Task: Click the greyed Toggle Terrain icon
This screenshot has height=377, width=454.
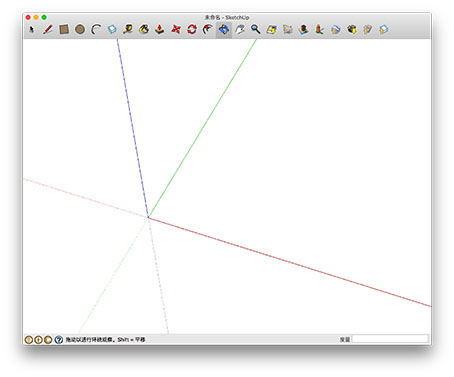Action: coord(287,30)
